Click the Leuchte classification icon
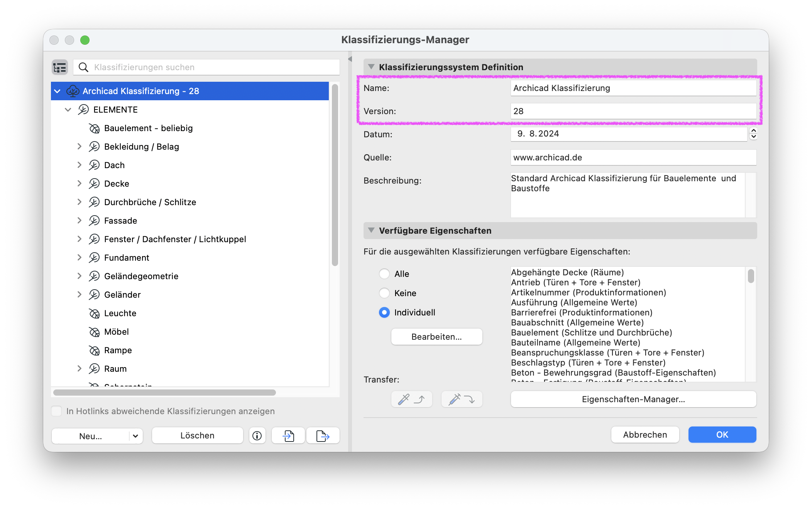This screenshot has width=812, height=509. pos(94,313)
